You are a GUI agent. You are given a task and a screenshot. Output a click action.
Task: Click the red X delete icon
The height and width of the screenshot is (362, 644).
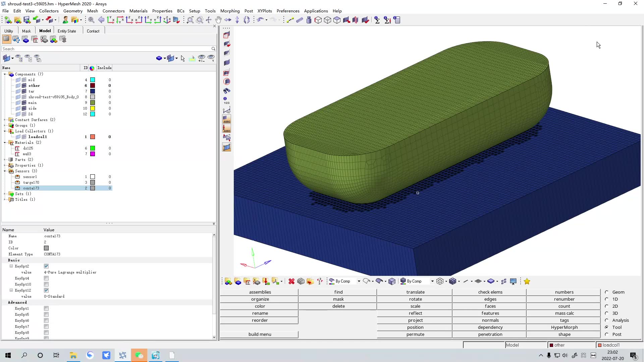point(291,281)
